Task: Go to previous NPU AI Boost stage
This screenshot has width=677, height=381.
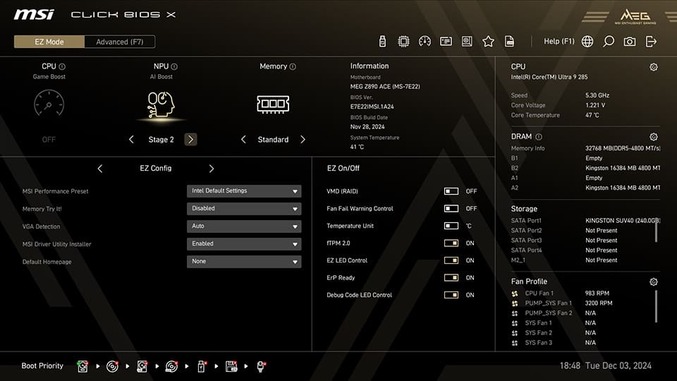Action: point(131,140)
